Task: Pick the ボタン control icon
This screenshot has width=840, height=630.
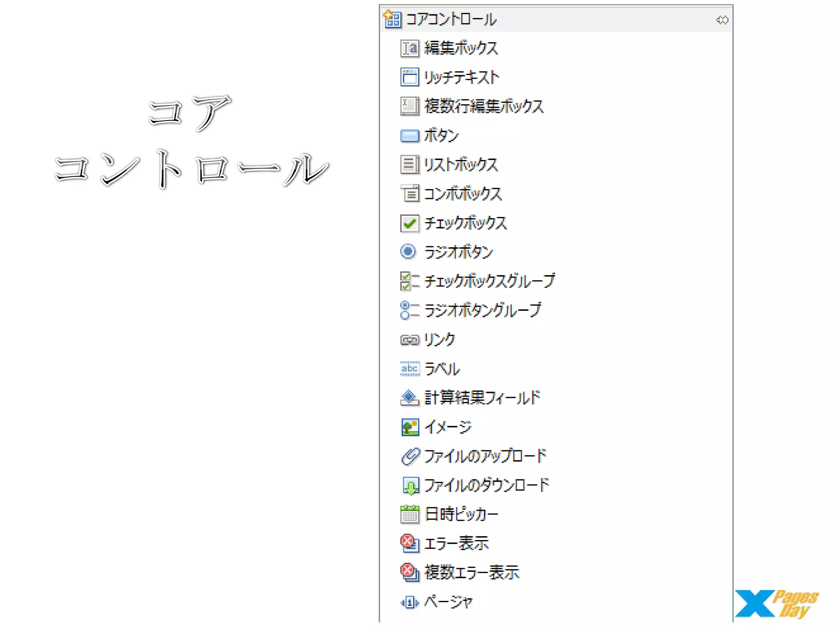Action: tap(409, 136)
